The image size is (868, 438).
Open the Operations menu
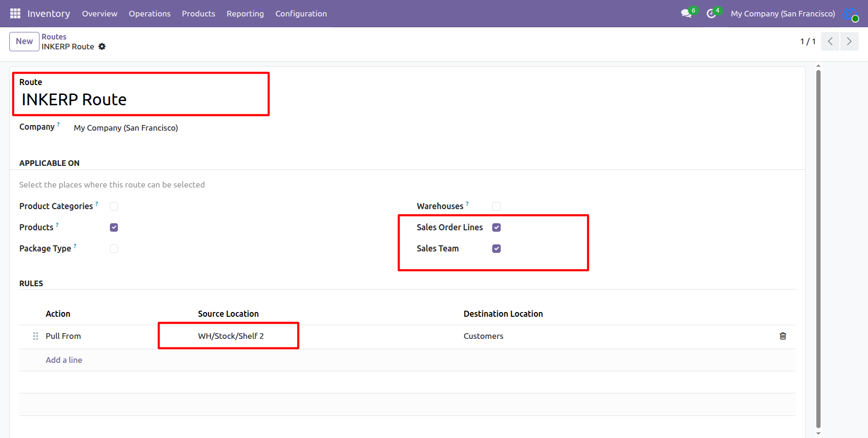149,14
